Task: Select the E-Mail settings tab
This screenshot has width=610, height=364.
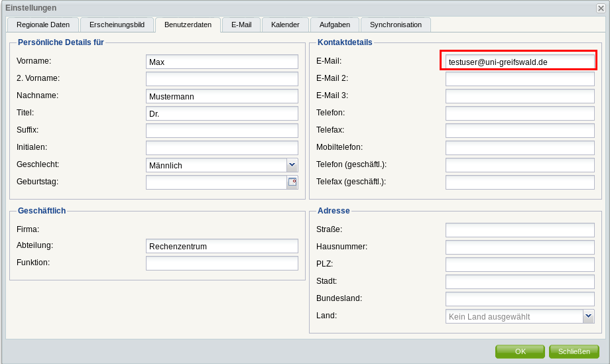Action: pyautogui.click(x=241, y=25)
